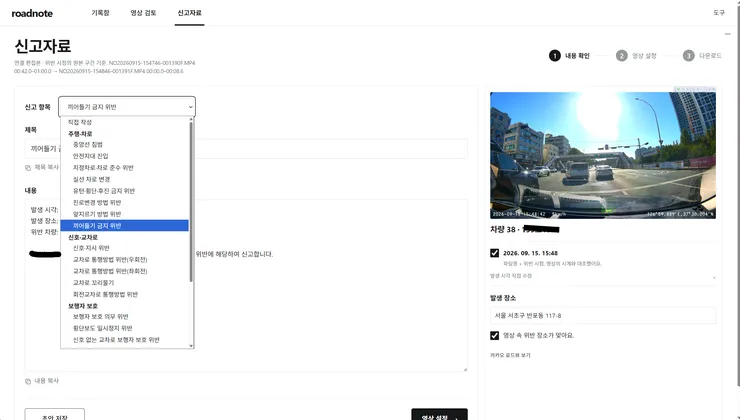Open the dashcam video thumbnail
Viewport: 740px width, 420px height.
coord(603,155)
